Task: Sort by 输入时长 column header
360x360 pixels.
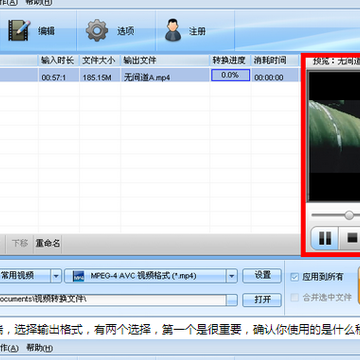Action: pos(59,60)
